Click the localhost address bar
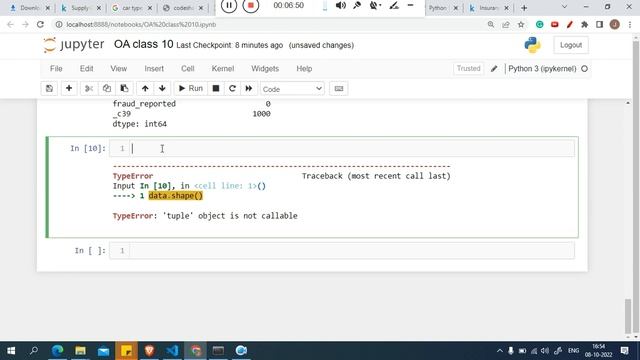This screenshot has width=640, height=360. [x=269, y=24]
